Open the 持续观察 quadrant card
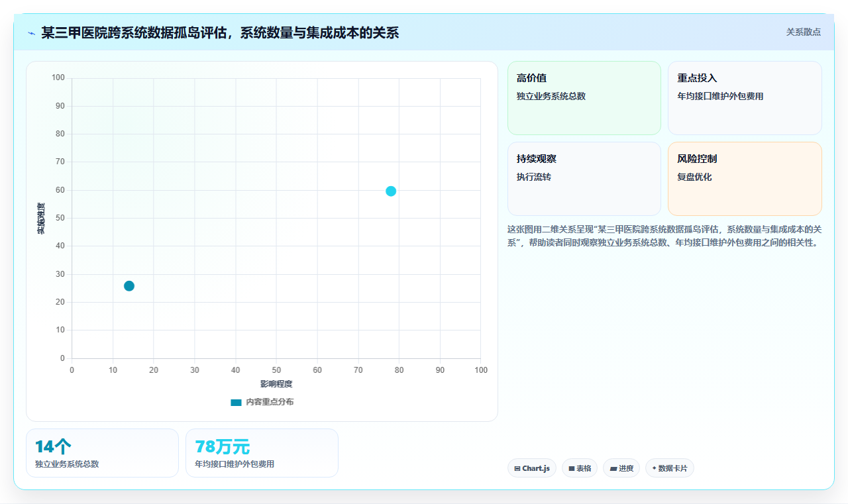848x504 pixels. click(584, 179)
